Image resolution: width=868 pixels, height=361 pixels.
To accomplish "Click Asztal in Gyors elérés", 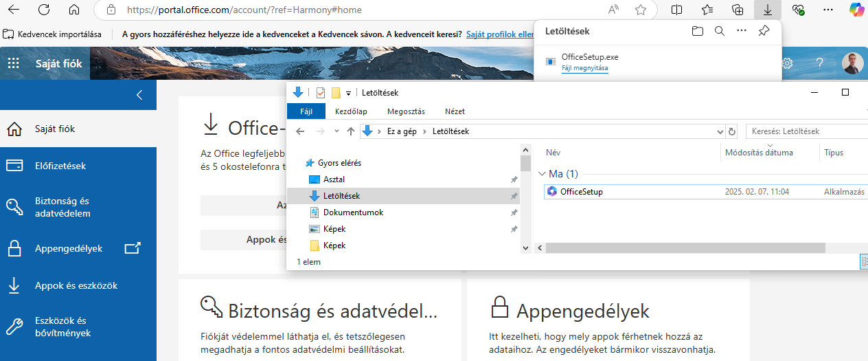I will tap(334, 179).
